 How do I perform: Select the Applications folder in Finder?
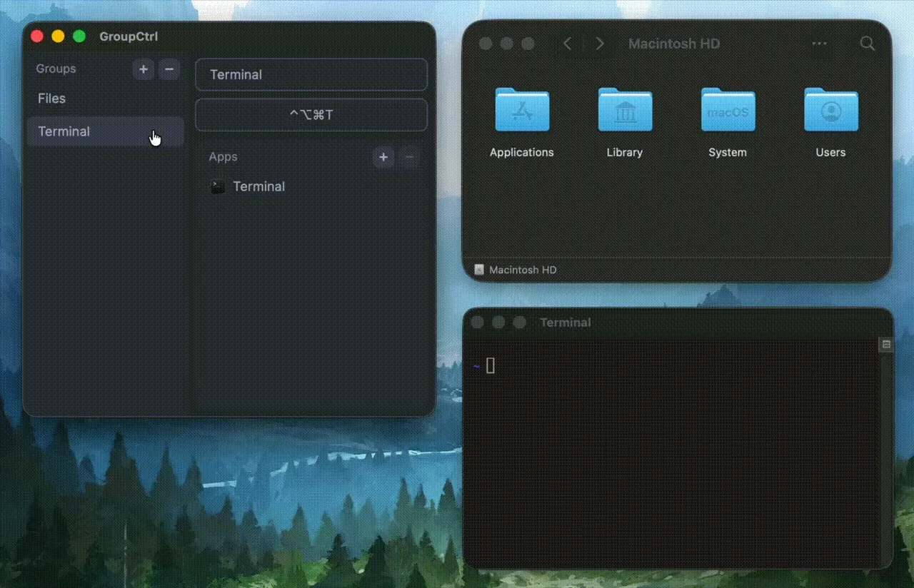pos(522,122)
